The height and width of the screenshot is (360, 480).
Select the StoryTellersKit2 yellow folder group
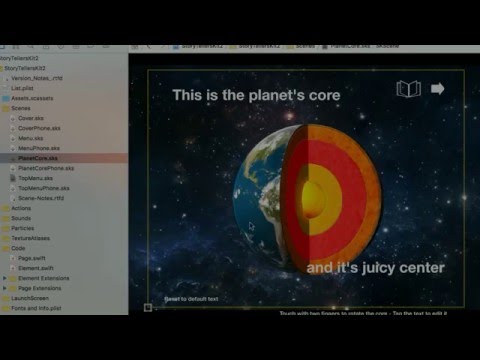coord(25,68)
